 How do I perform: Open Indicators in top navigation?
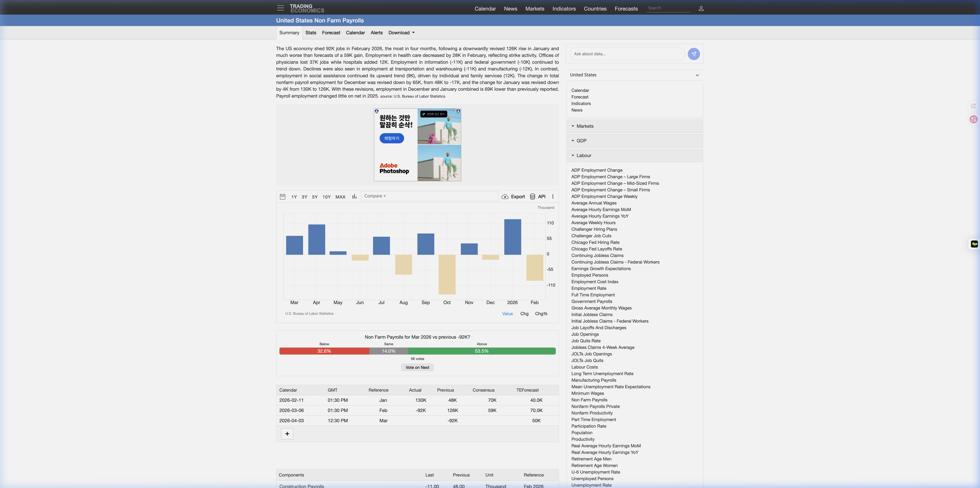pyautogui.click(x=564, y=9)
